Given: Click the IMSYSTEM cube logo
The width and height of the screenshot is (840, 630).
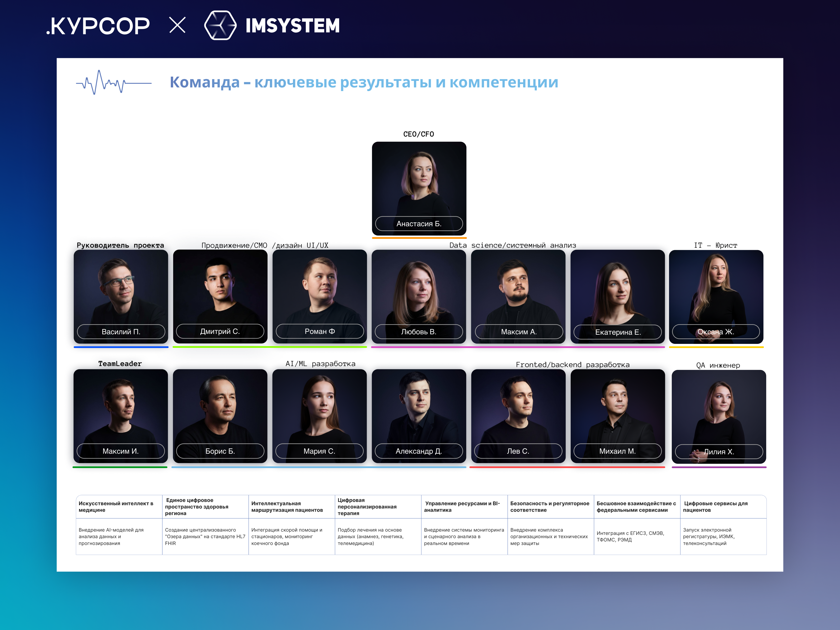Looking at the screenshot, I should (x=219, y=26).
